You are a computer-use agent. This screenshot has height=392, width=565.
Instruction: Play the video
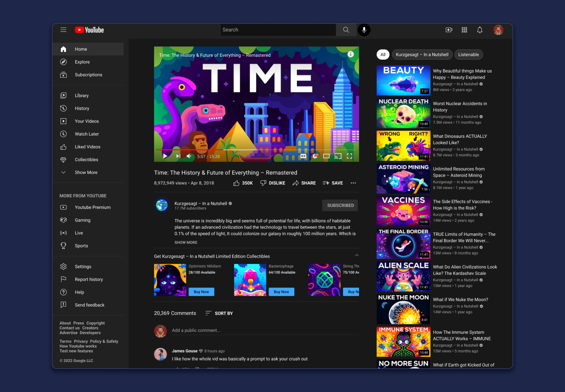(165, 156)
